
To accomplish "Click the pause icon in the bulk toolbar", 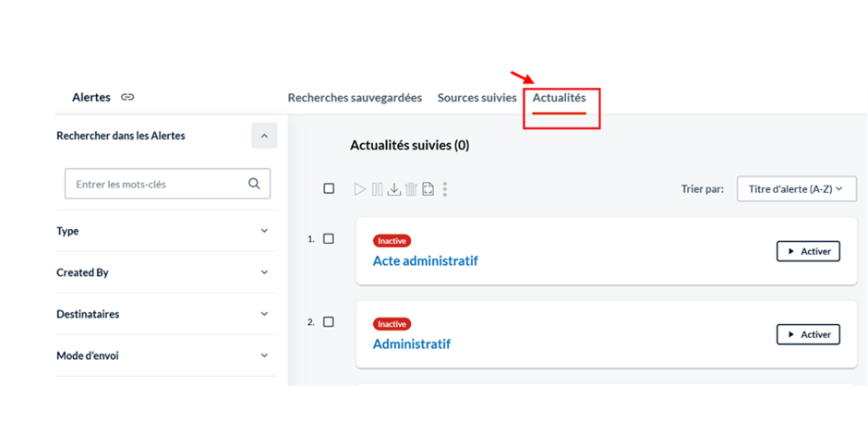I will tap(377, 189).
